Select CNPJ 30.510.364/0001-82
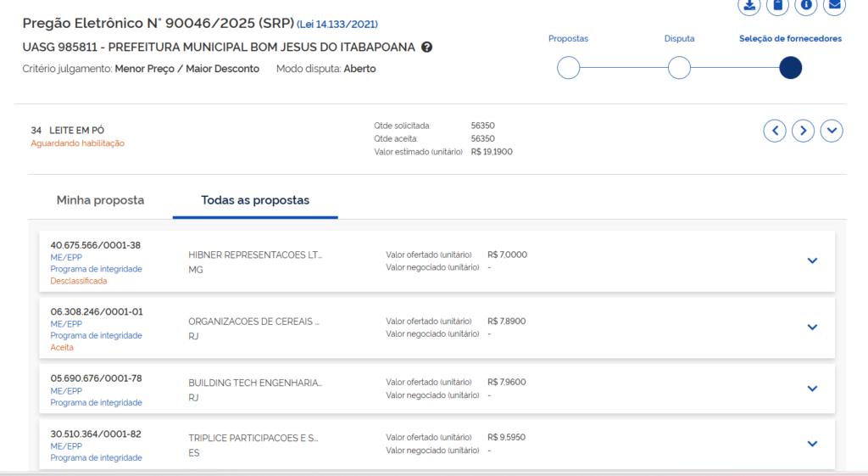Viewport: 868px width, 476px height. tap(96, 434)
